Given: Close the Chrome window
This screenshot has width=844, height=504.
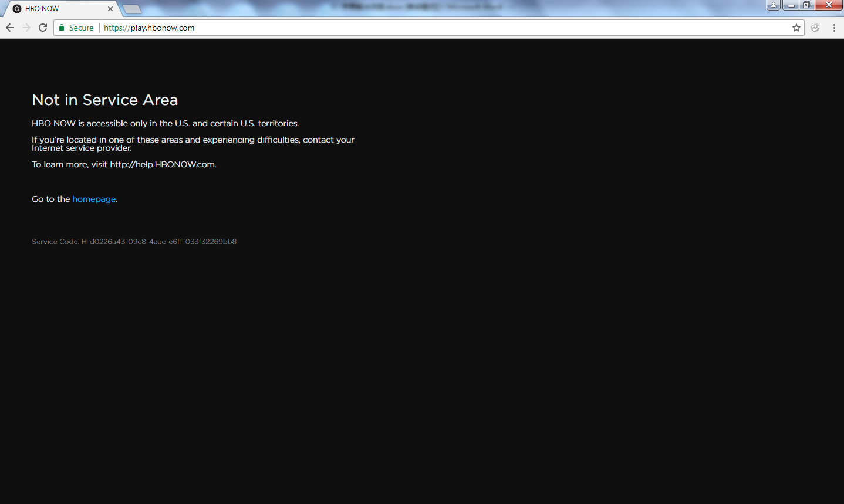Looking at the screenshot, I should pyautogui.click(x=829, y=5).
